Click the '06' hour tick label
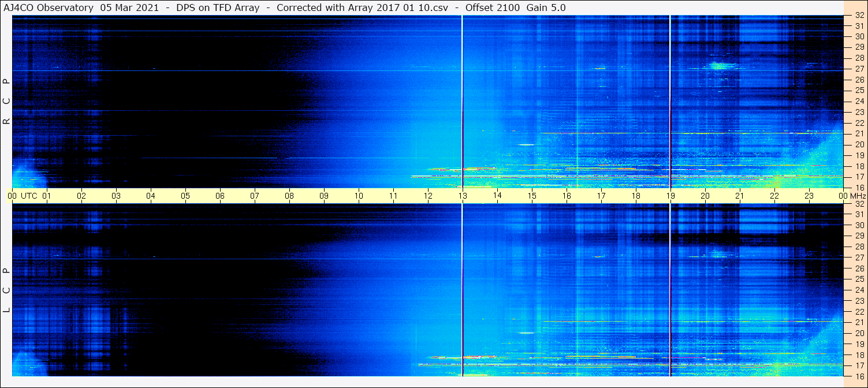Image resolution: width=868 pixels, height=388 pixels. [x=220, y=196]
